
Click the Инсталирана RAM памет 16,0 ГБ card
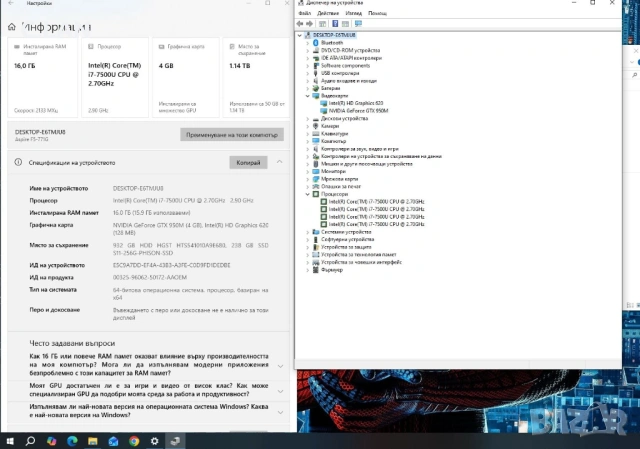click(x=42, y=78)
